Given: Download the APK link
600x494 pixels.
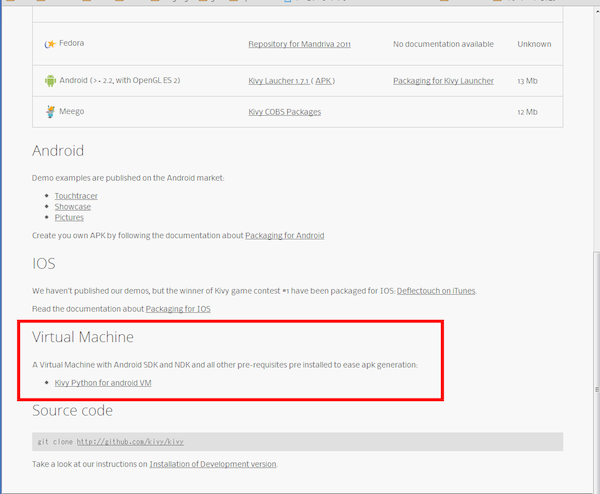Looking at the screenshot, I should (x=323, y=81).
